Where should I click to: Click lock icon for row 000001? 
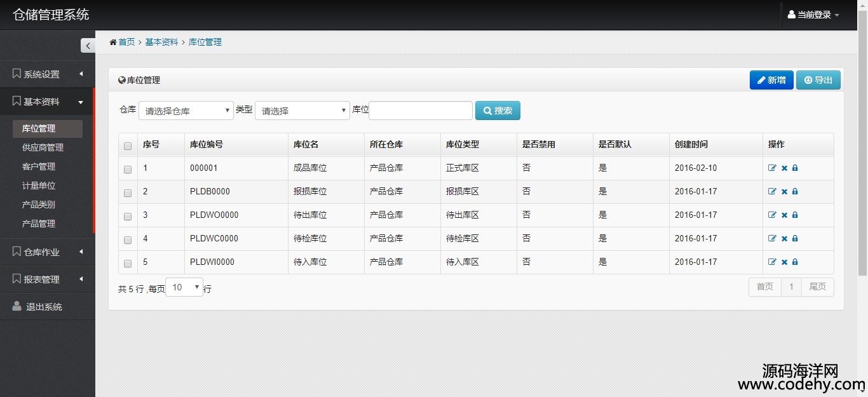795,168
